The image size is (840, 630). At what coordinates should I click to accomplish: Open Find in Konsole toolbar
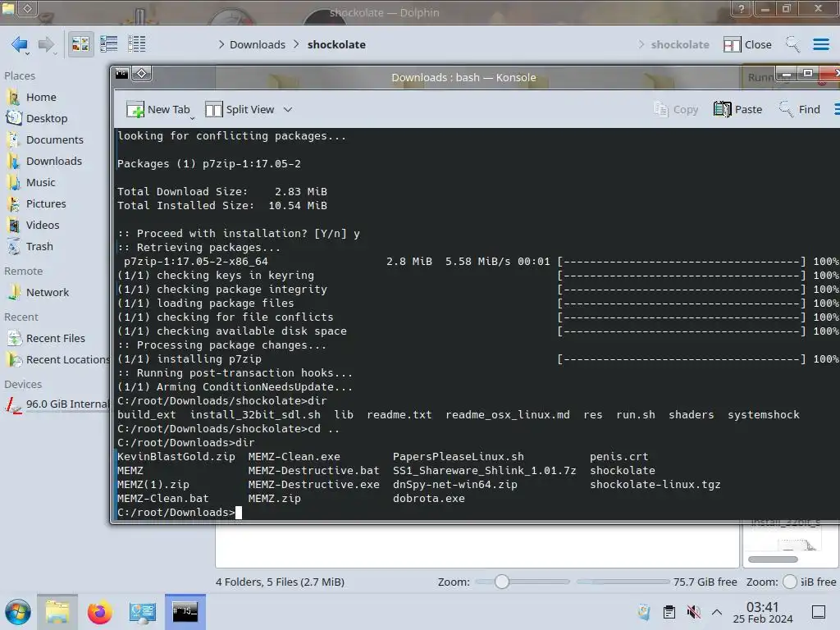(x=799, y=109)
